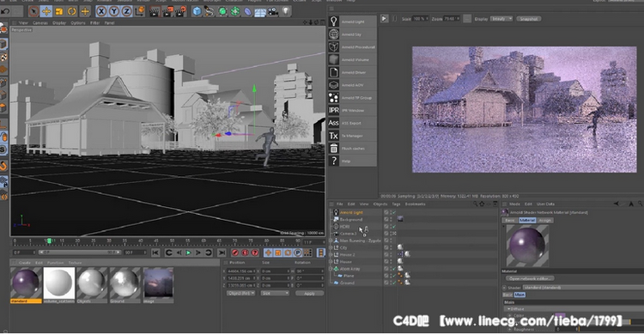Image resolution: width=644 pixels, height=335 pixels.
Task: Open the Size mode dropdown
Action: click(275, 293)
